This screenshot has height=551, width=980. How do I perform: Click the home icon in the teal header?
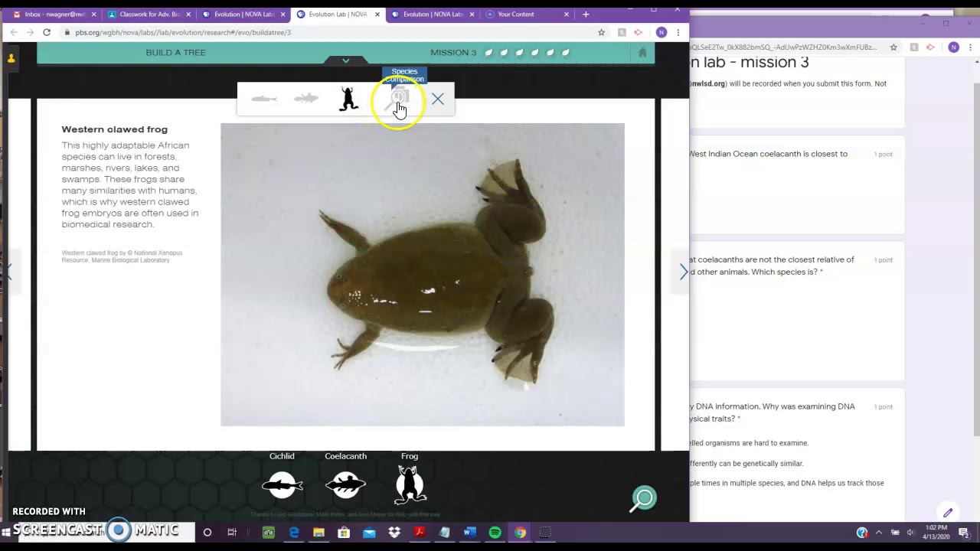(642, 53)
